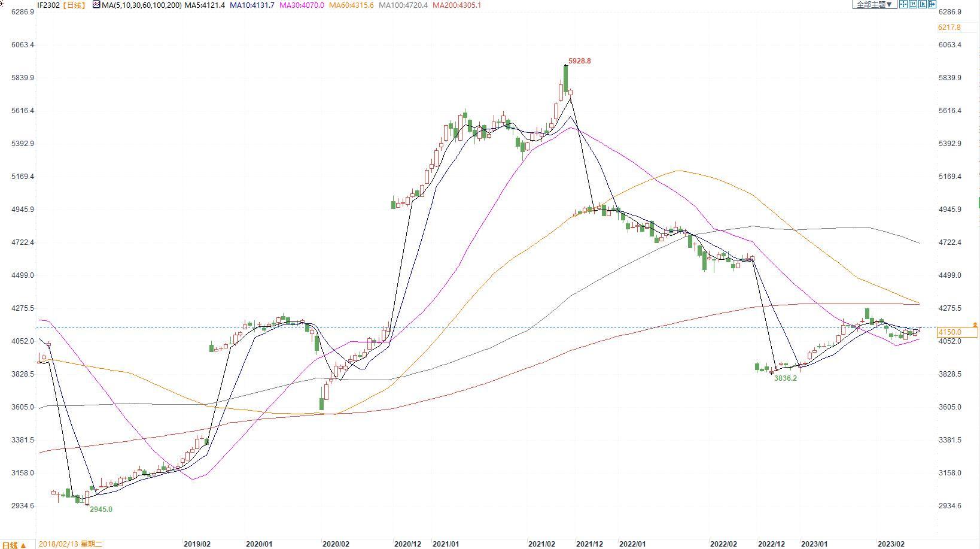Click the crosshair cursor icon

pos(903,5)
